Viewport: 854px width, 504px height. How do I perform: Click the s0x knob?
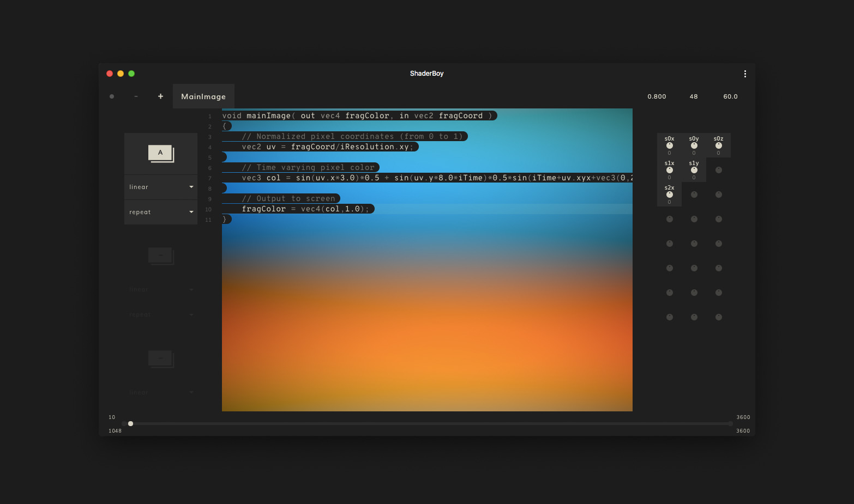670,145
